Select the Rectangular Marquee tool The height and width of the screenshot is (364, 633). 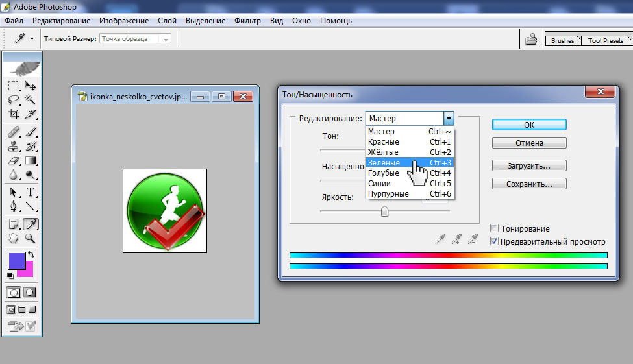pyautogui.click(x=14, y=86)
